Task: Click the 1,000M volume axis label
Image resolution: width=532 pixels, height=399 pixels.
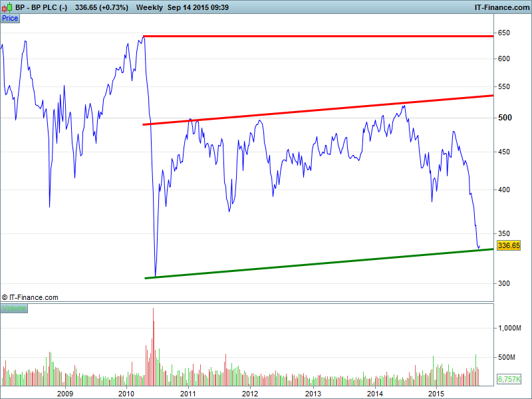Action: click(509, 328)
